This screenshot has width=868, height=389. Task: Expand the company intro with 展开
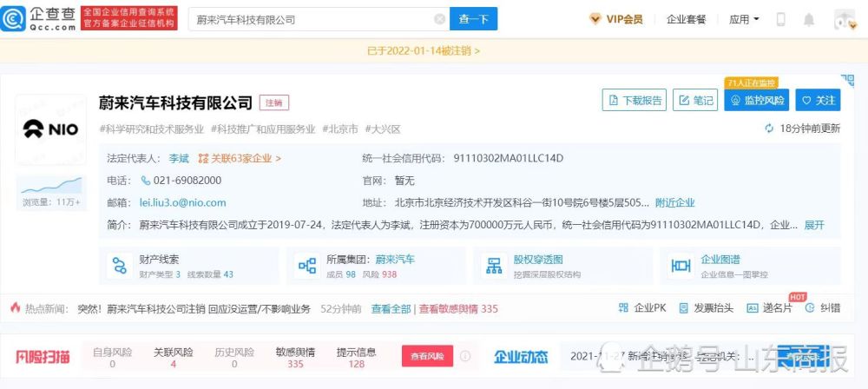click(814, 225)
